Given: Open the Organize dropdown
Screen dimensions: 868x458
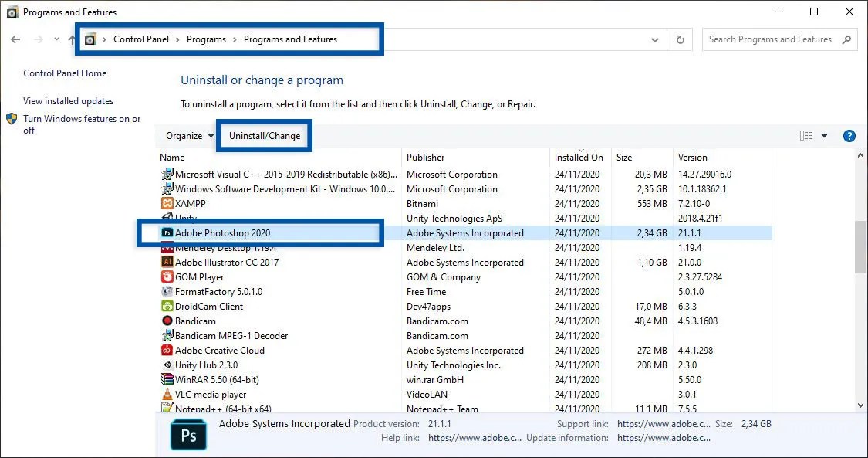Looking at the screenshot, I should pos(186,135).
